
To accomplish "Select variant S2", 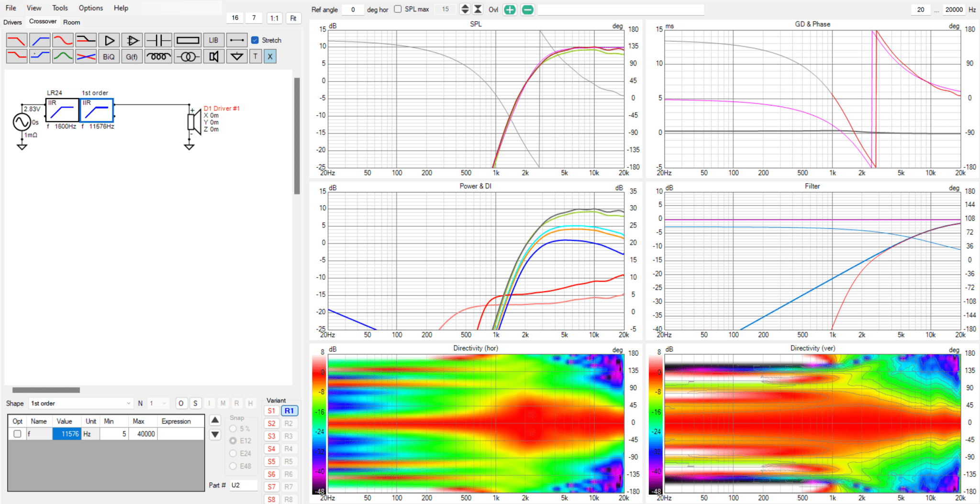I will coord(271,423).
